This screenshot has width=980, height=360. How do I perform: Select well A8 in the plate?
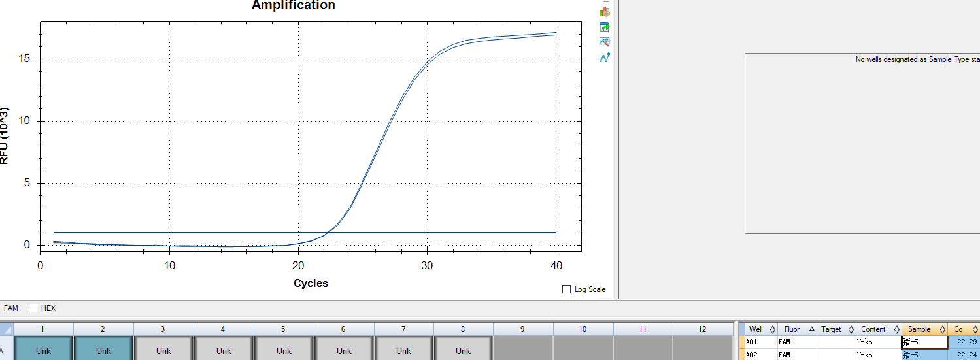point(464,348)
